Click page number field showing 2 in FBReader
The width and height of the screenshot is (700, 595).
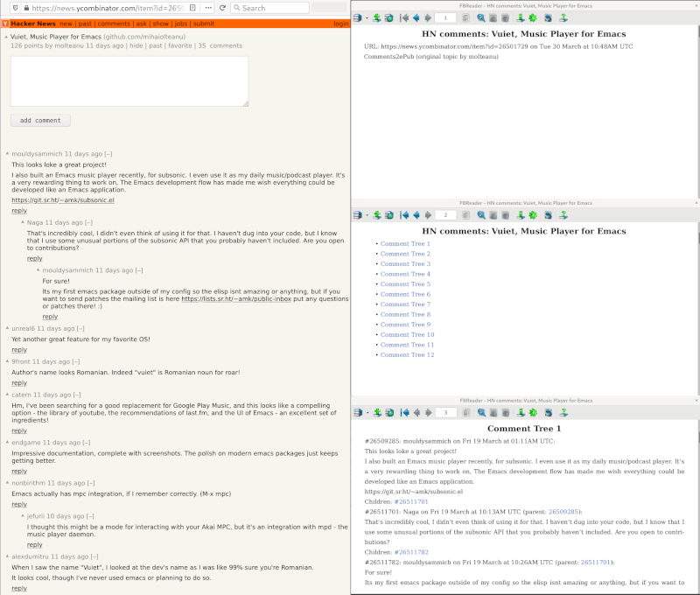(x=445, y=215)
